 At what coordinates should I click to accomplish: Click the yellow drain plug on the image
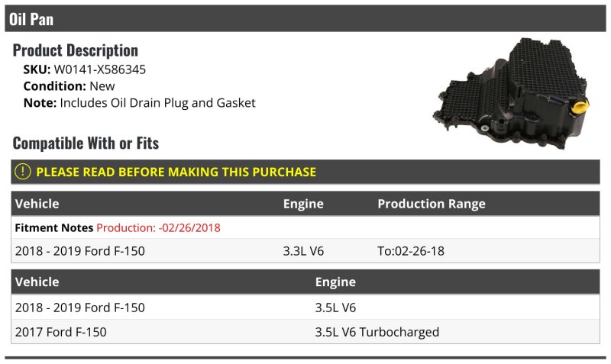581,106
